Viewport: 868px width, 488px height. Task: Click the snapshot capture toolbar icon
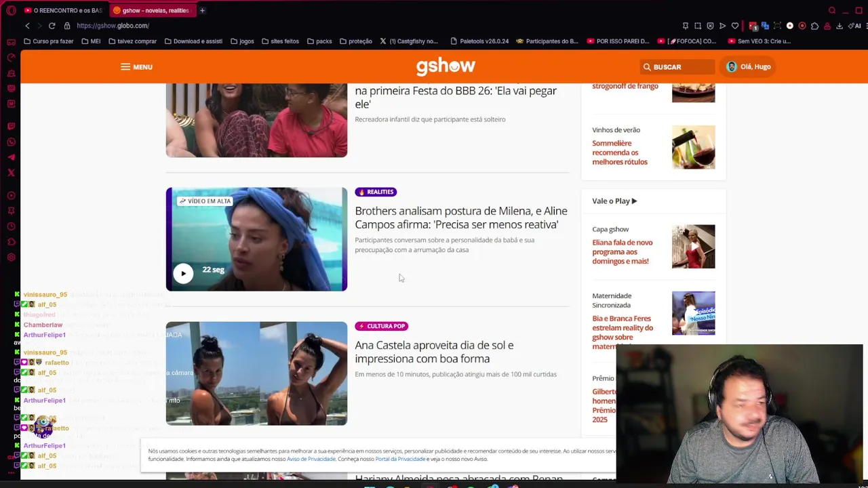[698, 26]
